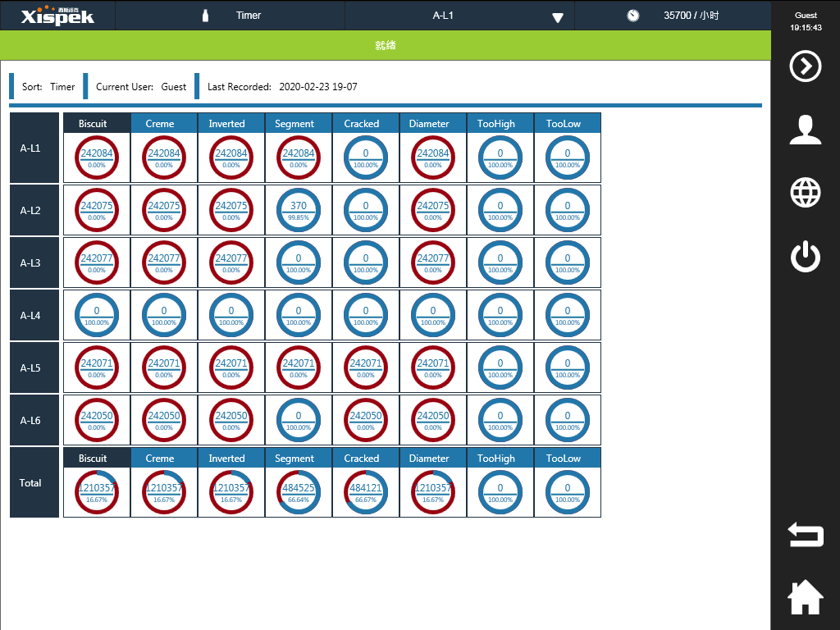Select the Inverted column tab in top header
The image size is (840, 630).
click(231, 123)
